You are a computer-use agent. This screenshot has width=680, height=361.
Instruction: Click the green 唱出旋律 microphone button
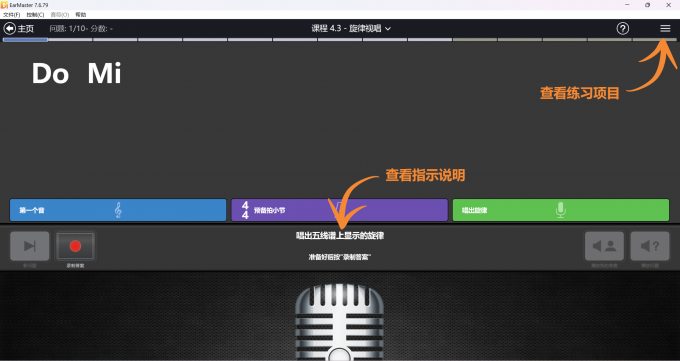pyautogui.click(x=561, y=210)
